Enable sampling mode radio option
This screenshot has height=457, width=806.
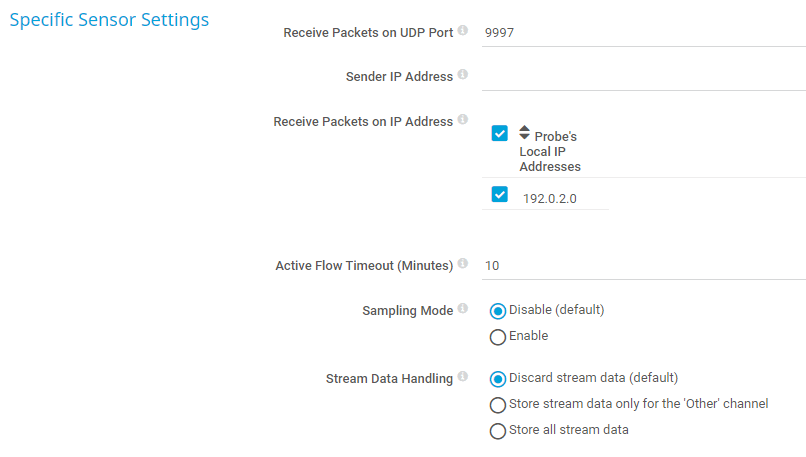click(x=498, y=337)
